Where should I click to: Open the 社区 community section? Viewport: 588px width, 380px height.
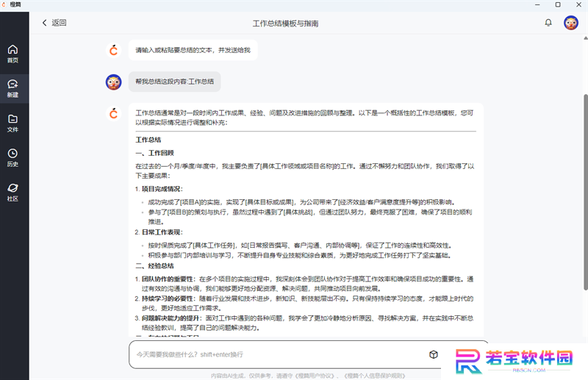pyautogui.click(x=12, y=193)
